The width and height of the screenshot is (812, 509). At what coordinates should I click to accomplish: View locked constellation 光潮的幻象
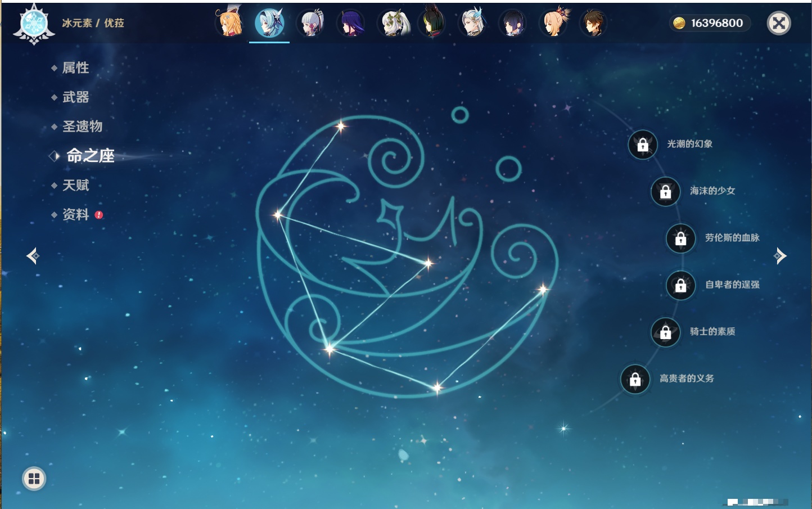[643, 145]
